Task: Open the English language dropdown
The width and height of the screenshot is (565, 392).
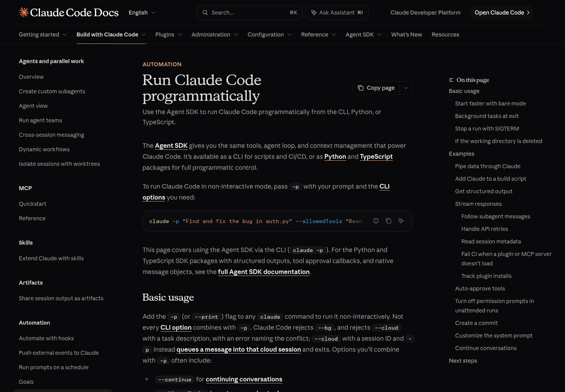Action: click(142, 13)
